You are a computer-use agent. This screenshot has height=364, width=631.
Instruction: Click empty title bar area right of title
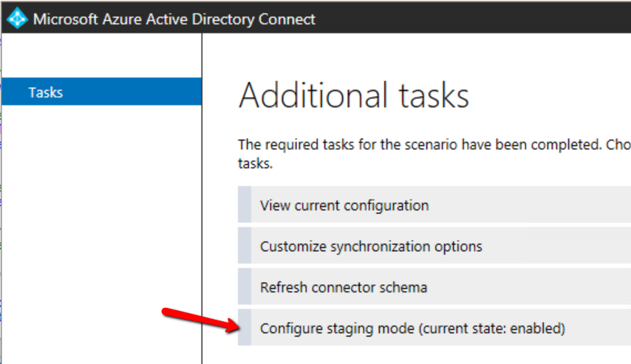point(473,18)
